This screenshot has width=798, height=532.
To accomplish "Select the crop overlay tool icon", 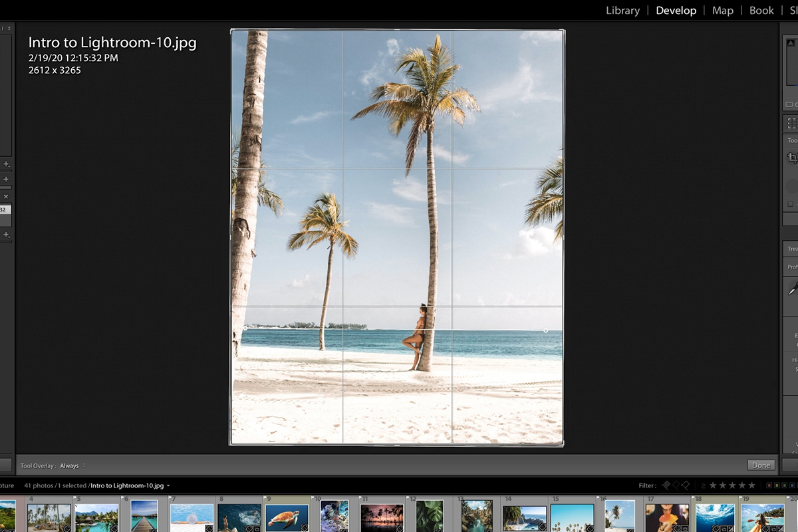I will tap(792, 158).
